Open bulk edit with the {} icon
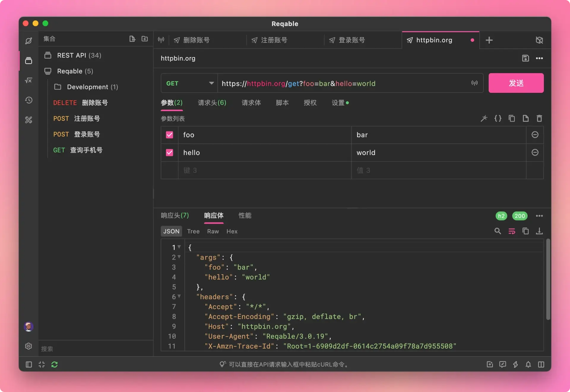The height and width of the screenshot is (392, 570). 498,118
